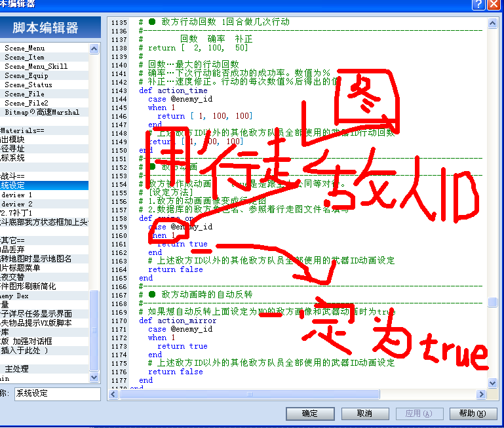Click the code editor vertical scrollbar thumb

pyautogui.click(x=492, y=302)
